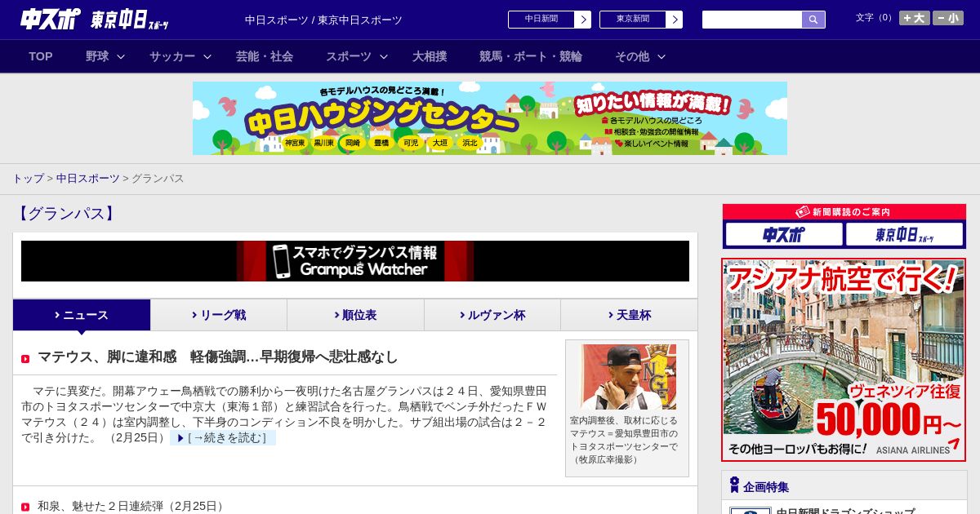Click 中日スポーツ / 東京中日スポーツ header text
The height and width of the screenshot is (514, 980).
point(323,20)
